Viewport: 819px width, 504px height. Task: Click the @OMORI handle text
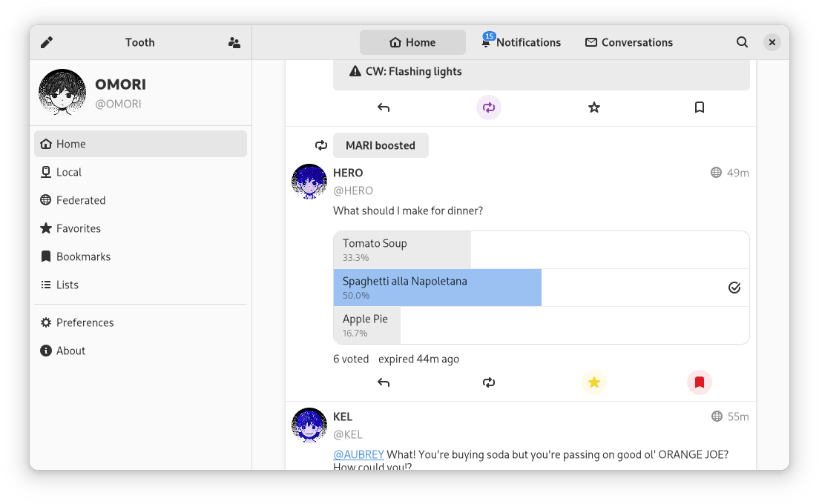pyautogui.click(x=118, y=104)
